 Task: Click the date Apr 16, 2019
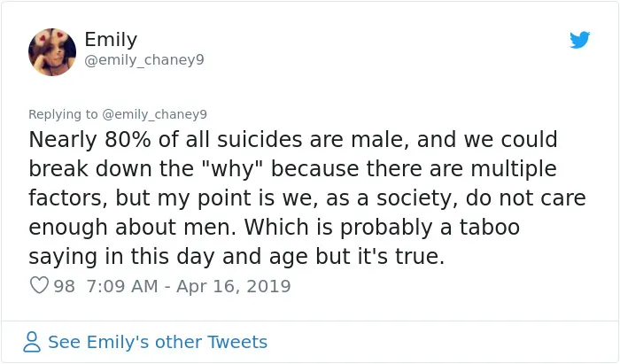click(x=233, y=286)
